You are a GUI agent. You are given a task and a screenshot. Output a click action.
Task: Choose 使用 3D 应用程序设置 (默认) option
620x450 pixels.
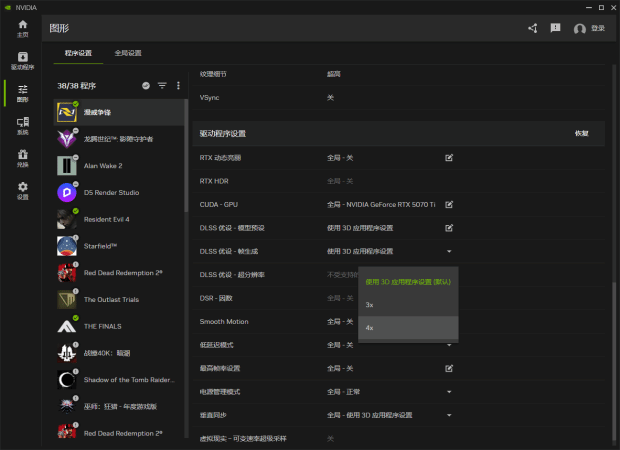(408, 282)
